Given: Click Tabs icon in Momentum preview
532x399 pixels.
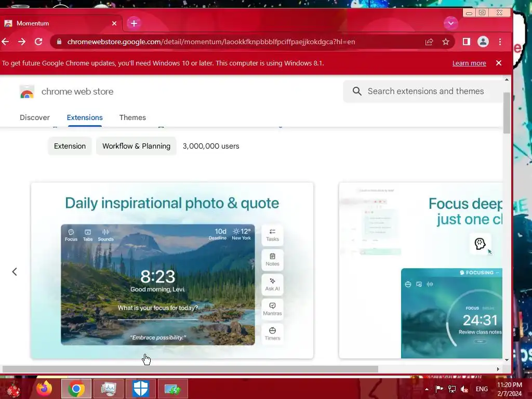Looking at the screenshot, I should [x=87, y=235].
